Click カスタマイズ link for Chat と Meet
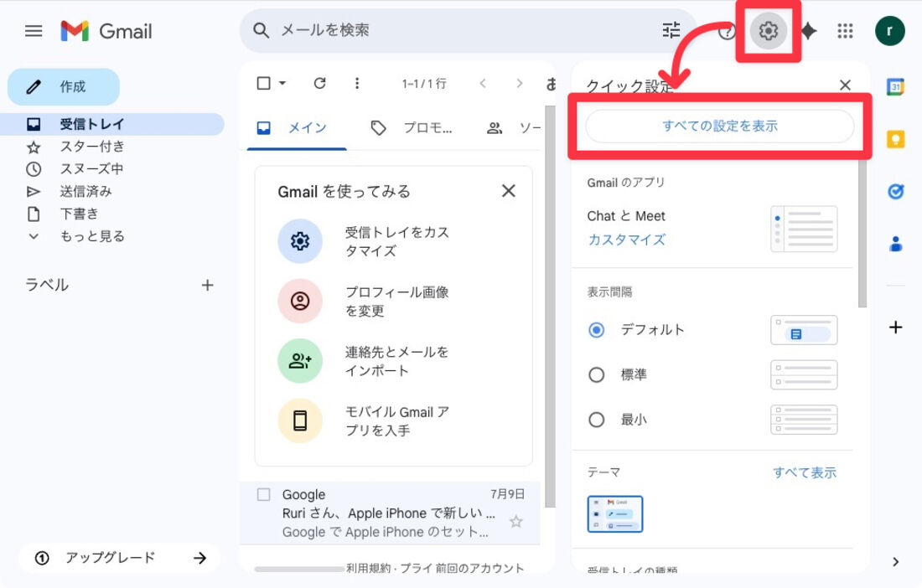The height and width of the screenshot is (588, 922). point(627,240)
